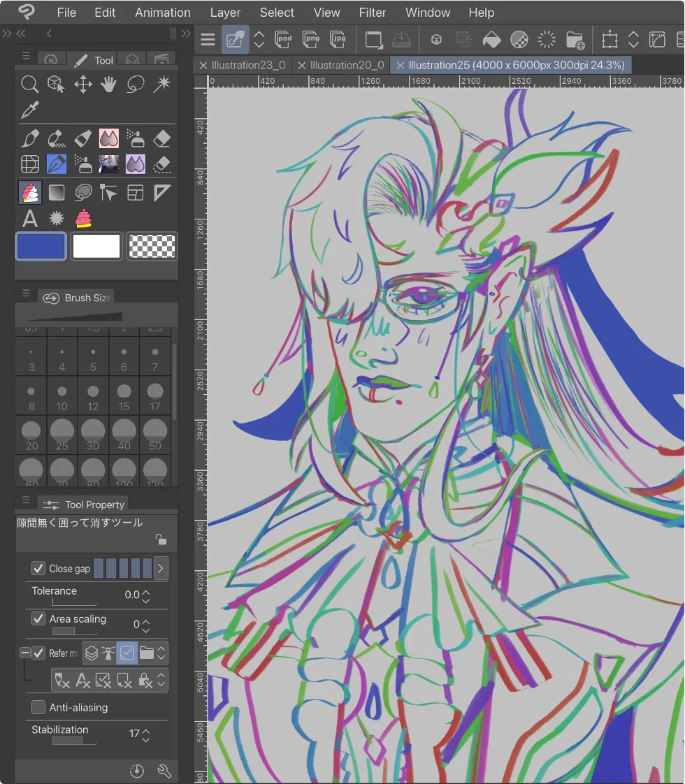Expand the Close gap options arrow
Image resolution: width=685 pixels, height=784 pixels.
point(161,569)
